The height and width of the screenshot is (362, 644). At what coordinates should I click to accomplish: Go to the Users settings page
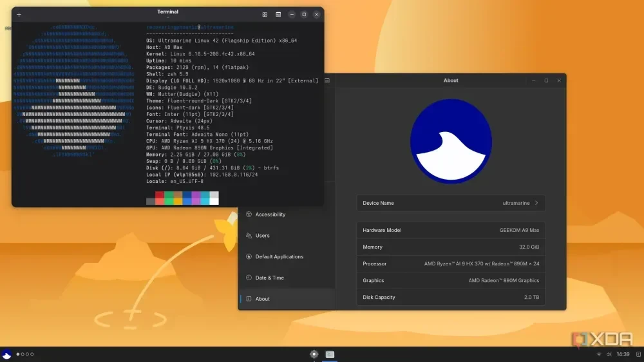287,236
